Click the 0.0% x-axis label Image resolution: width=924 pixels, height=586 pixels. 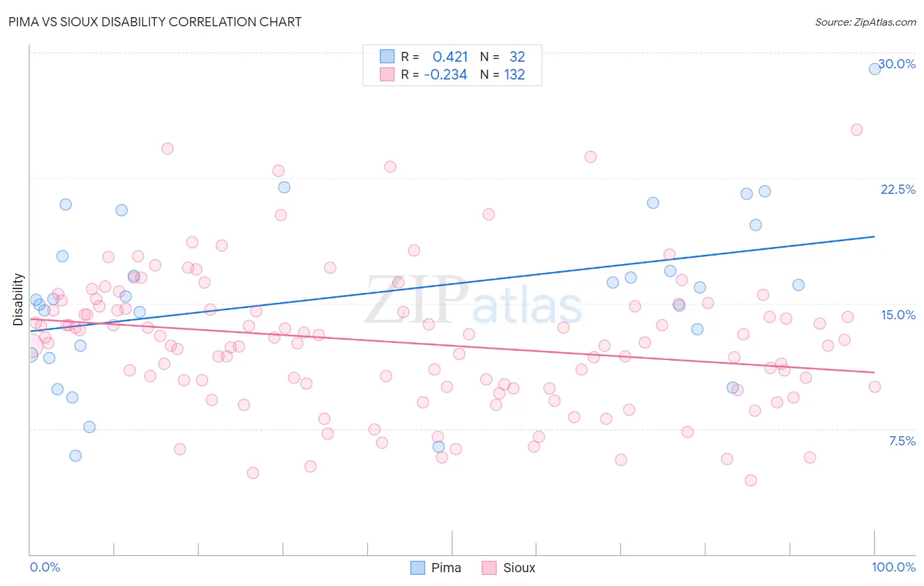[45, 567]
